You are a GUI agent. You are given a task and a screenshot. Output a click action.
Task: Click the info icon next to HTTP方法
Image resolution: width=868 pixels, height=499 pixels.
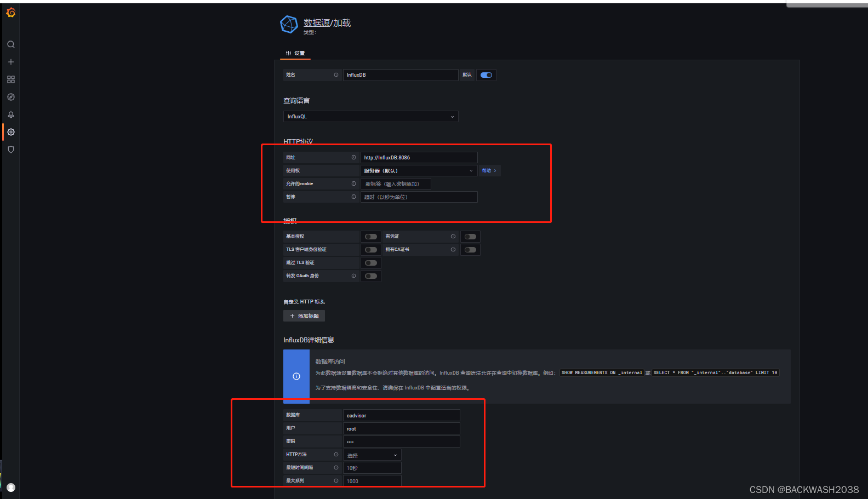click(336, 454)
